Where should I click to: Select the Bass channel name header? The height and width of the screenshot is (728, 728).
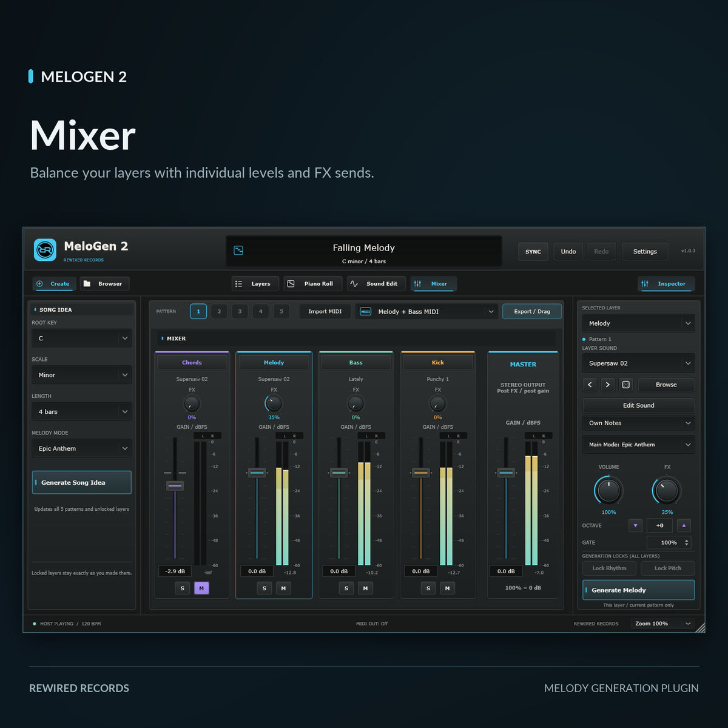pos(356,362)
